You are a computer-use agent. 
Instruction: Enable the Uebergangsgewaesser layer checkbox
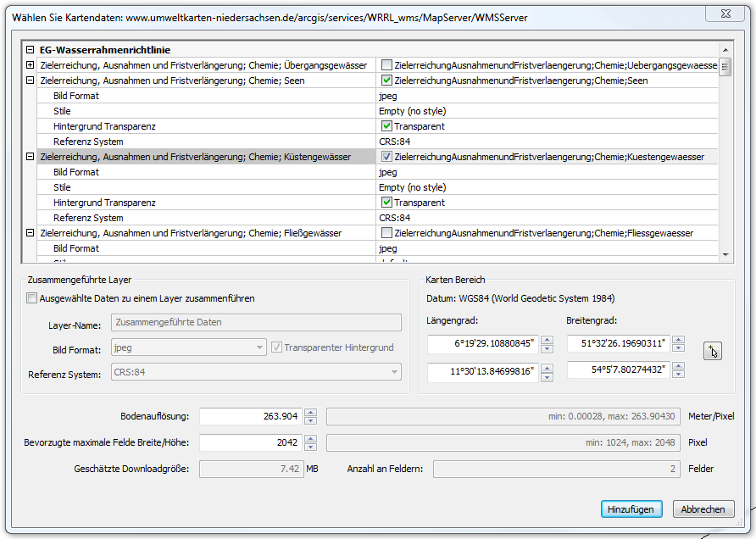click(x=386, y=65)
